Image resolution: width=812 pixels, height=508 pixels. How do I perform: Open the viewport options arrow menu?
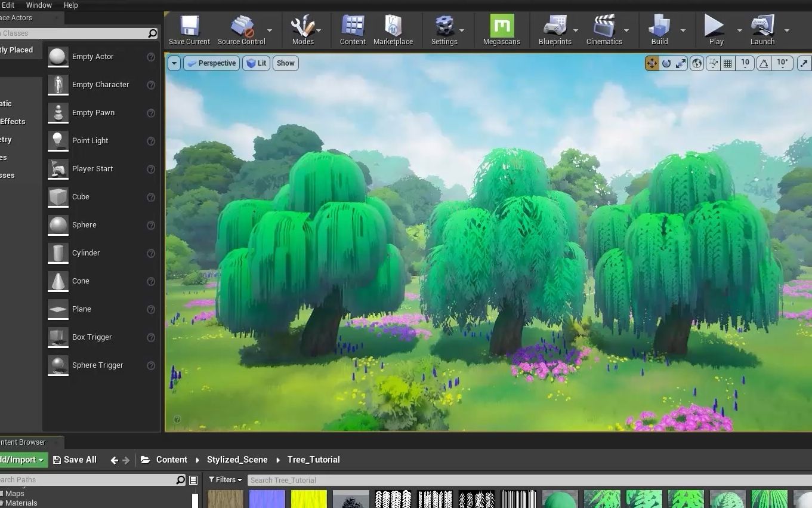point(174,63)
